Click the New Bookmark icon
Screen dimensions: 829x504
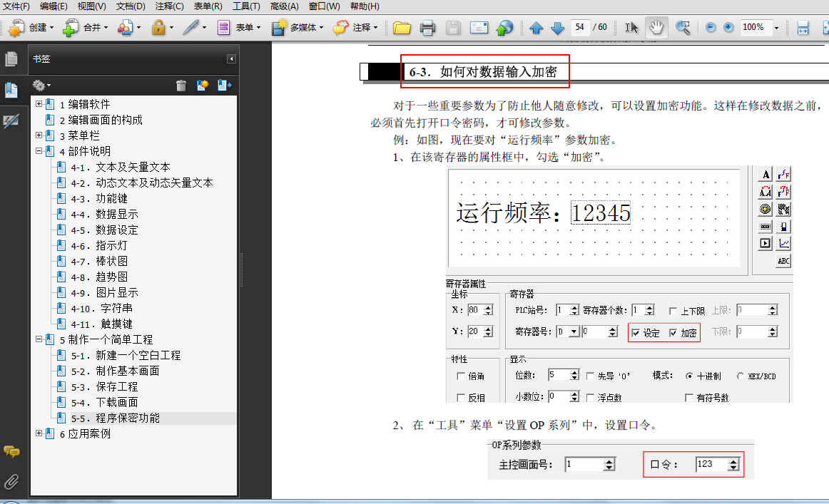(202, 86)
